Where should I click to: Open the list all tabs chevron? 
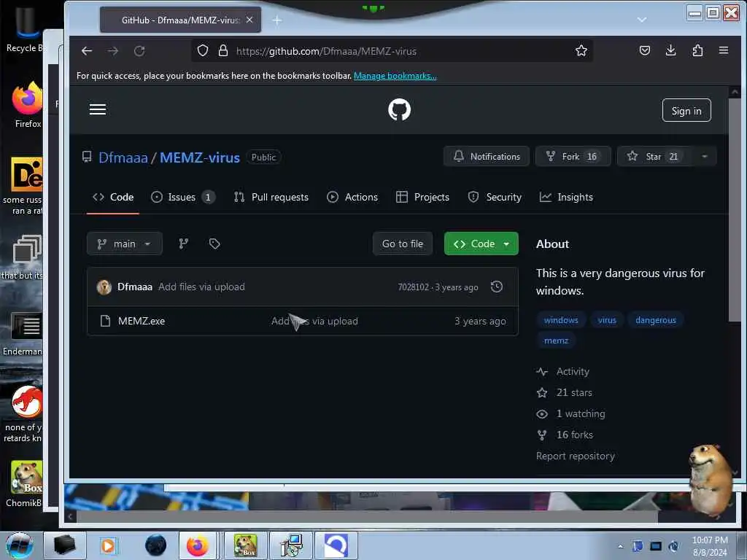tap(642, 20)
